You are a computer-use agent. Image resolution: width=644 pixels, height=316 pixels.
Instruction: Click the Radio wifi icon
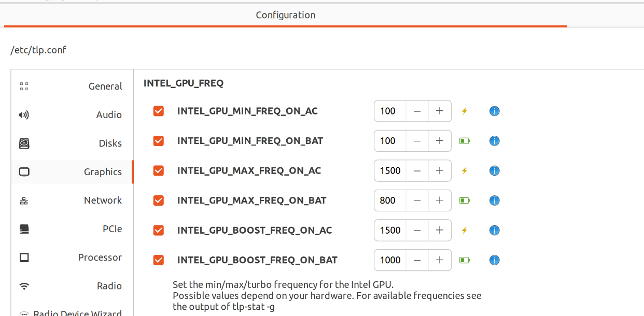click(24, 286)
